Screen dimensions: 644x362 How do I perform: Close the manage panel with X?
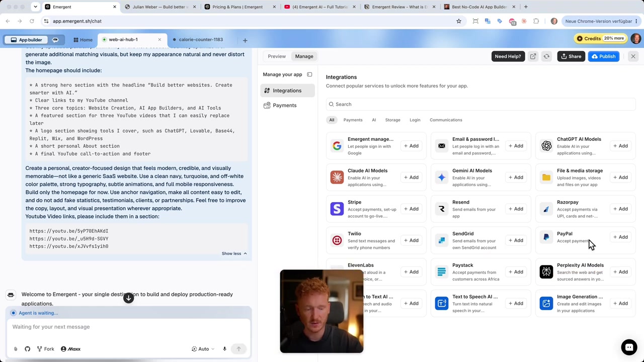tap(633, 56)
